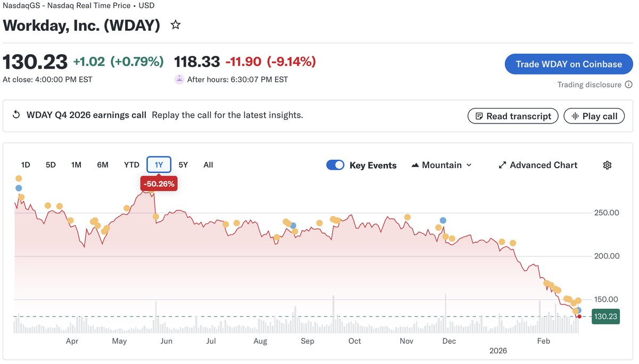
Task: Click the +1.02 (+0.79%) change value
Action: click(x=118, y=62)
